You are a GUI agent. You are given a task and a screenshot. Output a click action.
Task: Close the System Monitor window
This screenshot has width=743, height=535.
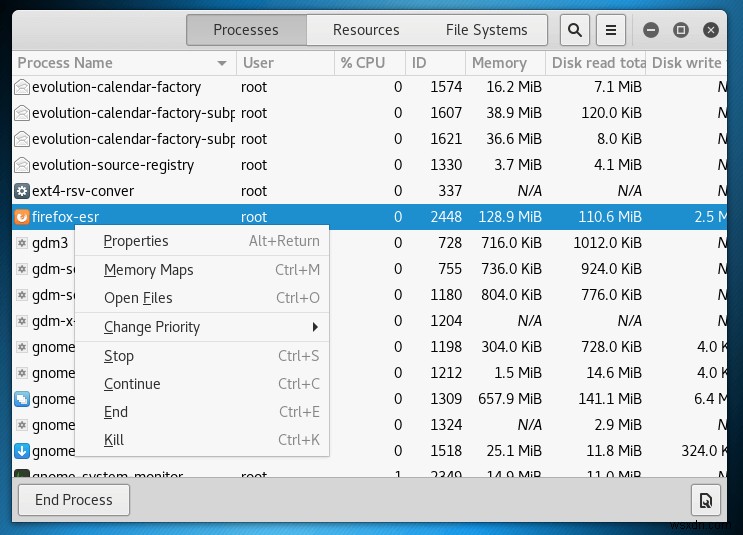click(711, 30)
